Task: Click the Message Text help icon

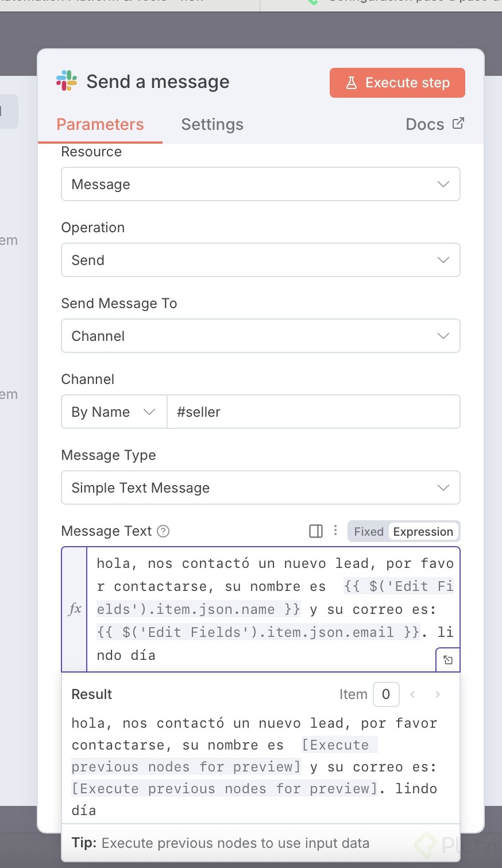Action: 163,531
